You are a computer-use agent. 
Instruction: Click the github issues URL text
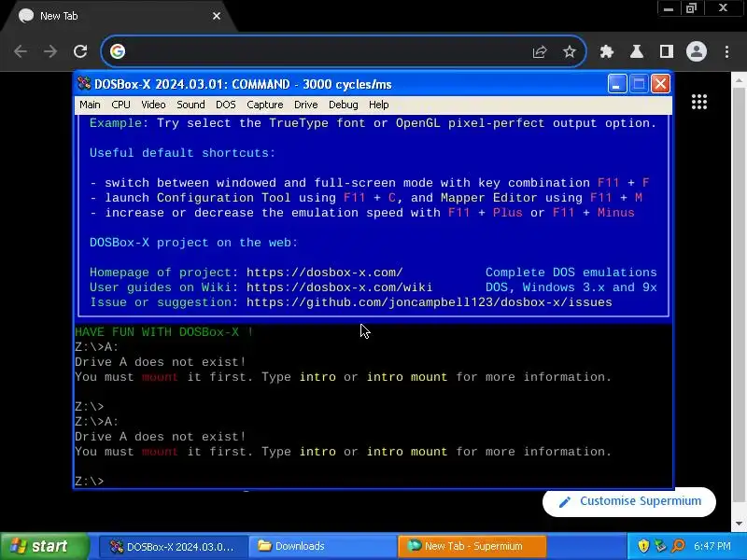pos(429,302)
